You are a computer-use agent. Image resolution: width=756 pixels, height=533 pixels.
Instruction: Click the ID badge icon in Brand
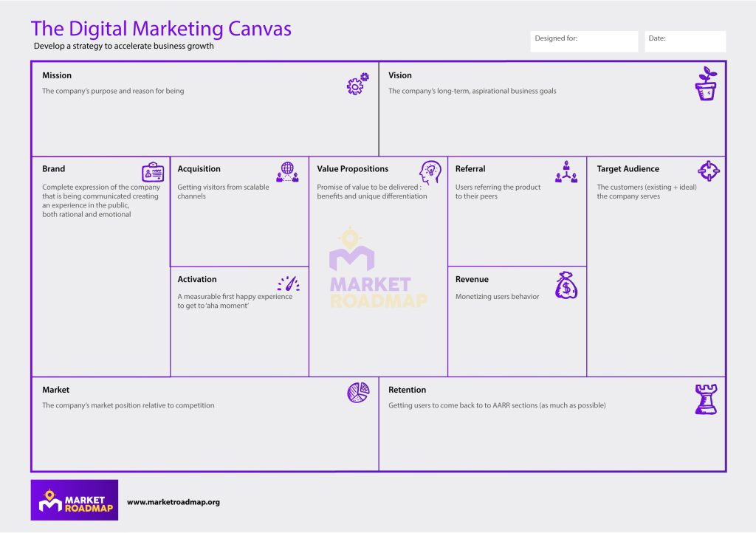tap(153, 171)
